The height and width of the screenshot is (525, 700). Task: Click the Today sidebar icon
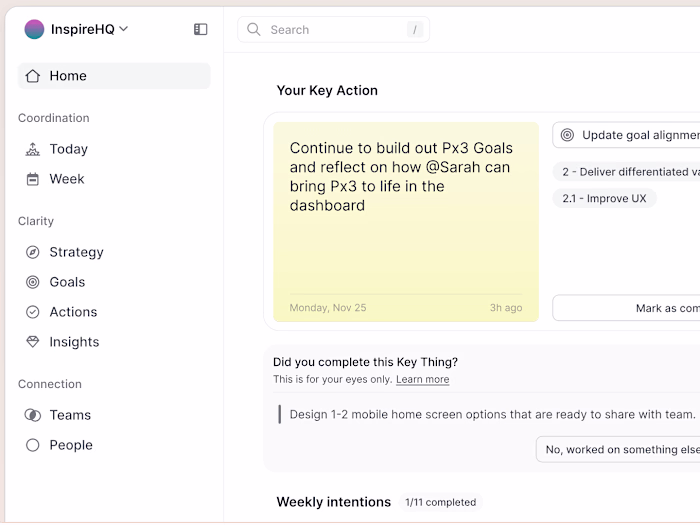tap(33, 149)
